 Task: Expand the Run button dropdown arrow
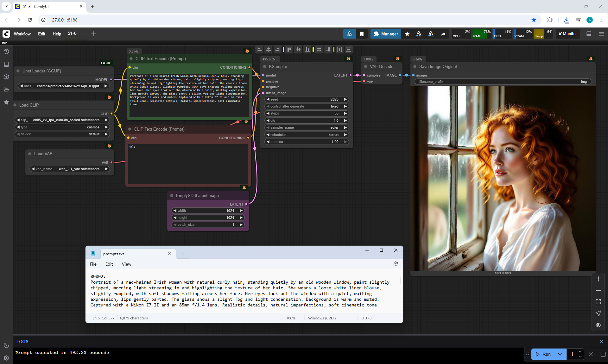pos(560,354)
